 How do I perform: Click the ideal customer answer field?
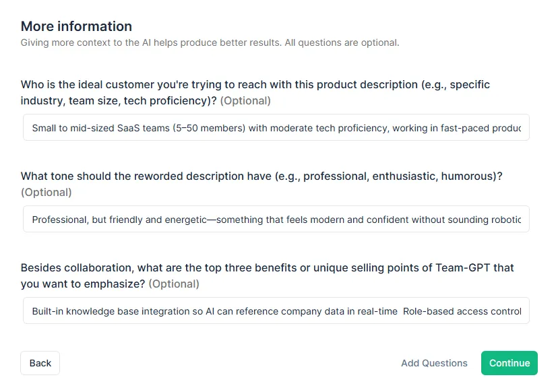(x=276, y=128)
